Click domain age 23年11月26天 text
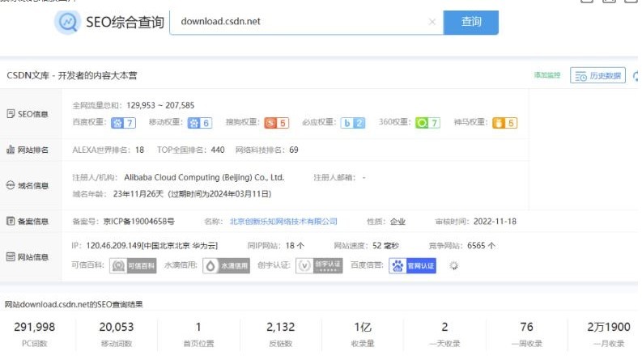The width and height of the screenshot is (642, 364). pyautogui.click(x=138, y=194)
